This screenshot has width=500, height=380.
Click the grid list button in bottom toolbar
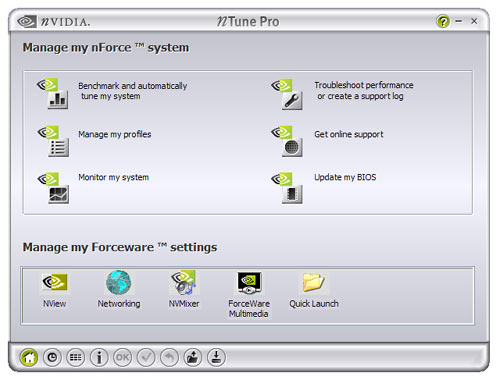click(x=76, y=358)
